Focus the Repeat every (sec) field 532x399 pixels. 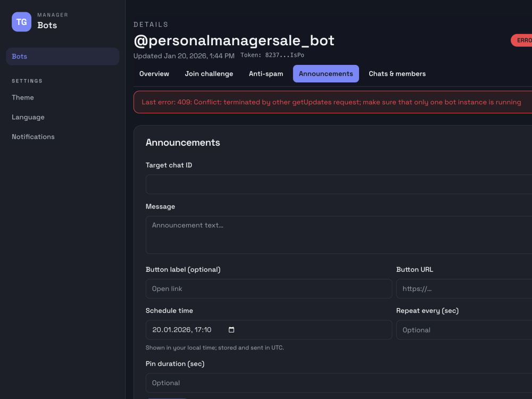pyautogui.click(x=464, y=330)
